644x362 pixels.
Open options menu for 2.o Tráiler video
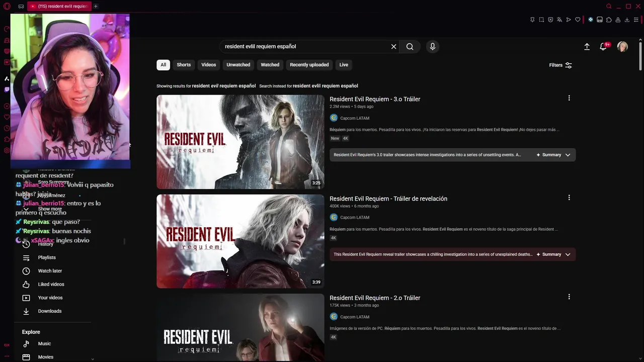[x=569, y=297]
